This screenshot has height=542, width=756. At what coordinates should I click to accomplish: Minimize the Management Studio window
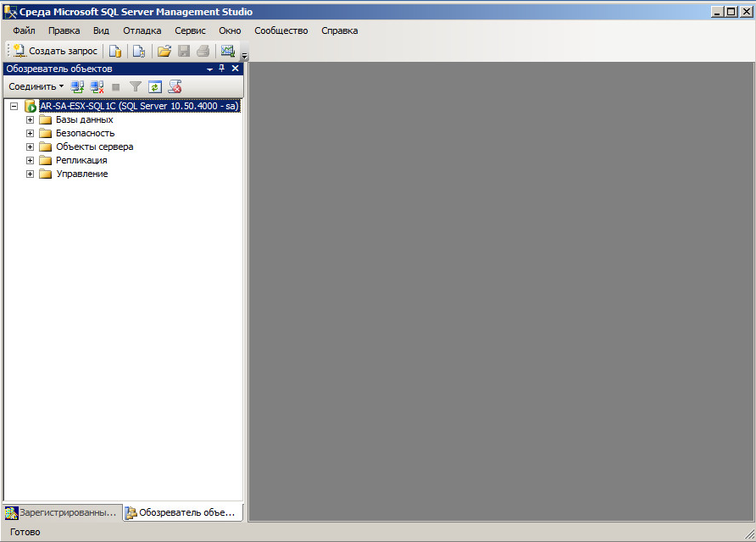(x=717, y=12)
